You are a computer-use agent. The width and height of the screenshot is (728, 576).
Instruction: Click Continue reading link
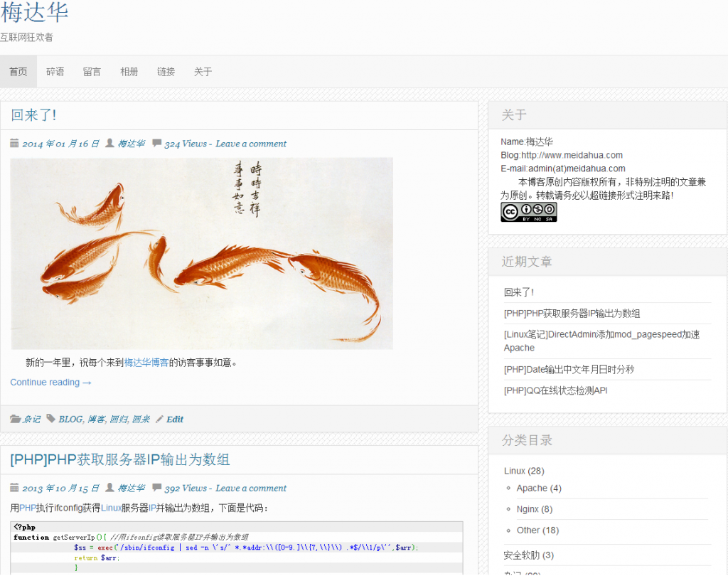[x=50, y=383]
